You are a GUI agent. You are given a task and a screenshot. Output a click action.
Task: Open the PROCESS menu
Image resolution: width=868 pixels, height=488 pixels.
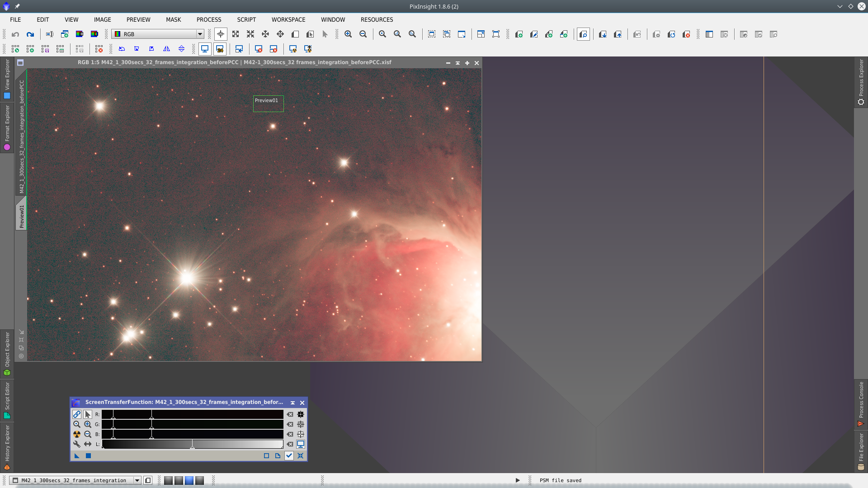point(209,19)
